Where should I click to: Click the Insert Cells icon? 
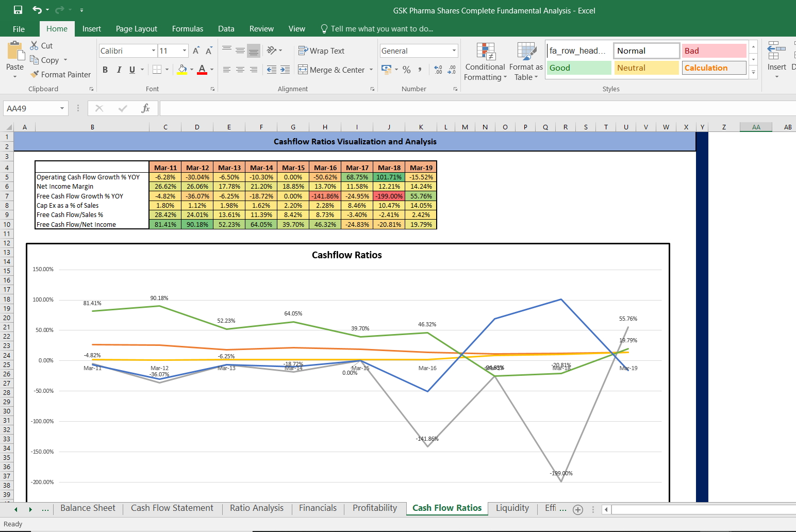pos(776,52)
